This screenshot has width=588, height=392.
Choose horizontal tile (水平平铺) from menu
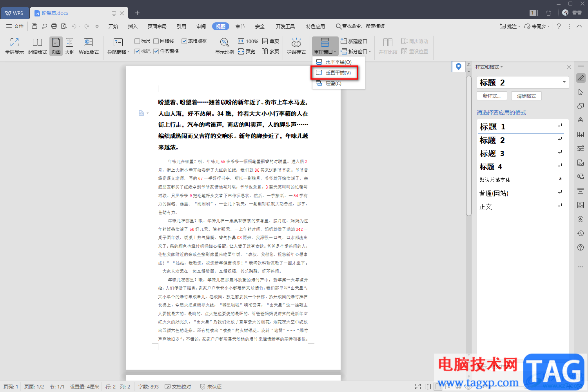(338, 62)
